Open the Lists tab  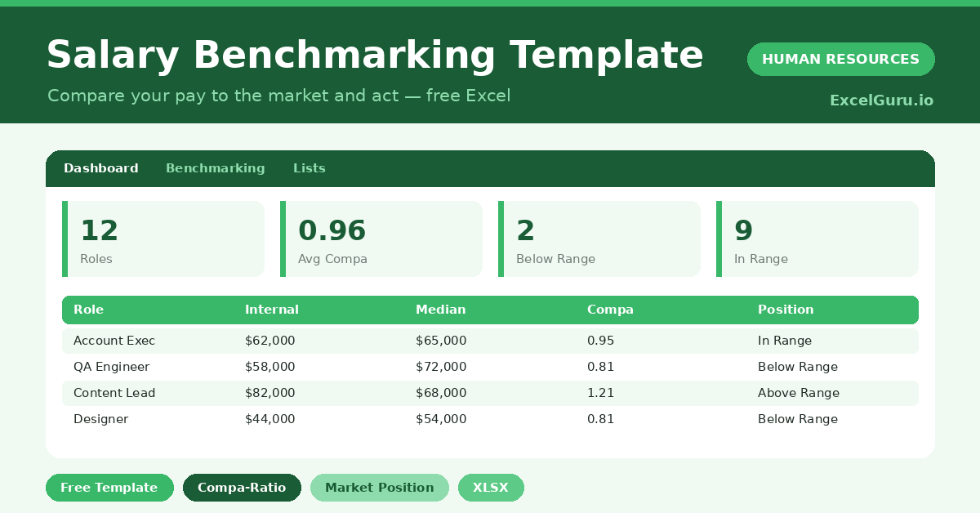point(310,168)
